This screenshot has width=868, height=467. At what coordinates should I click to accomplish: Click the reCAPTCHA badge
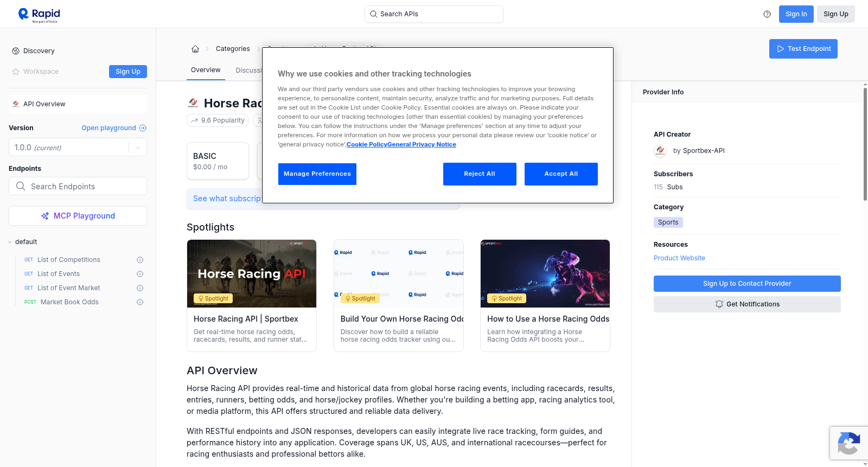tap(848, 443)
